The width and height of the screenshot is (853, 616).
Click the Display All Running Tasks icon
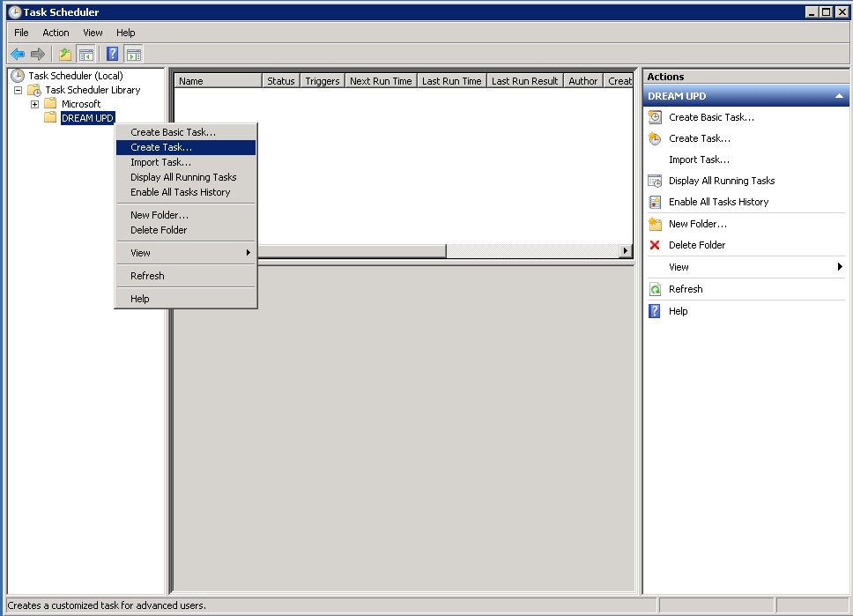(655, 181)
